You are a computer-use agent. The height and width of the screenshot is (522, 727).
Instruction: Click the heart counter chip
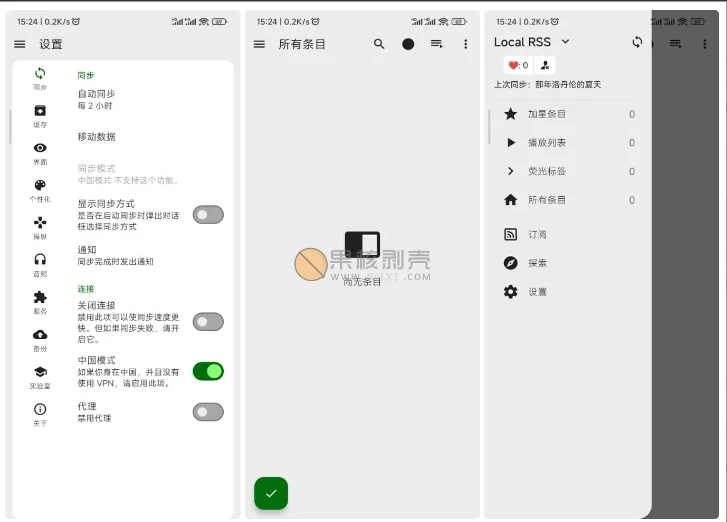(x=518, y=65)
